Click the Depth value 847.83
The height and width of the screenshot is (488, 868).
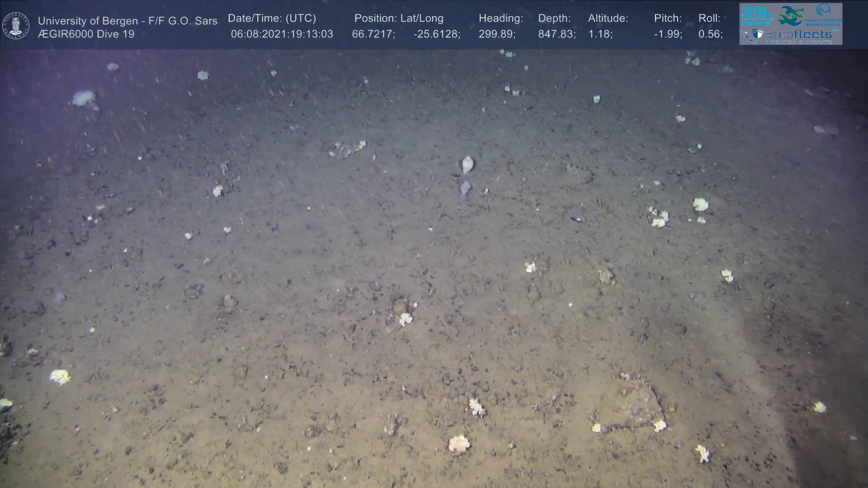557,34
